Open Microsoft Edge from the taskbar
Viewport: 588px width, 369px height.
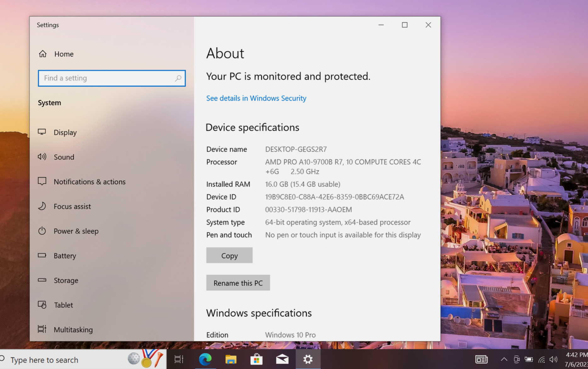click(205, 359)
